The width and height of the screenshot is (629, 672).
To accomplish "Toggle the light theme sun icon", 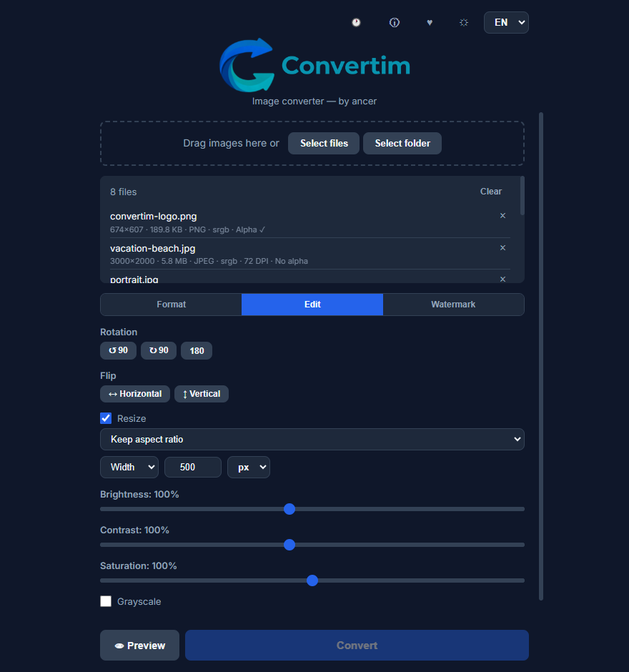I will (x=464, y=22).
